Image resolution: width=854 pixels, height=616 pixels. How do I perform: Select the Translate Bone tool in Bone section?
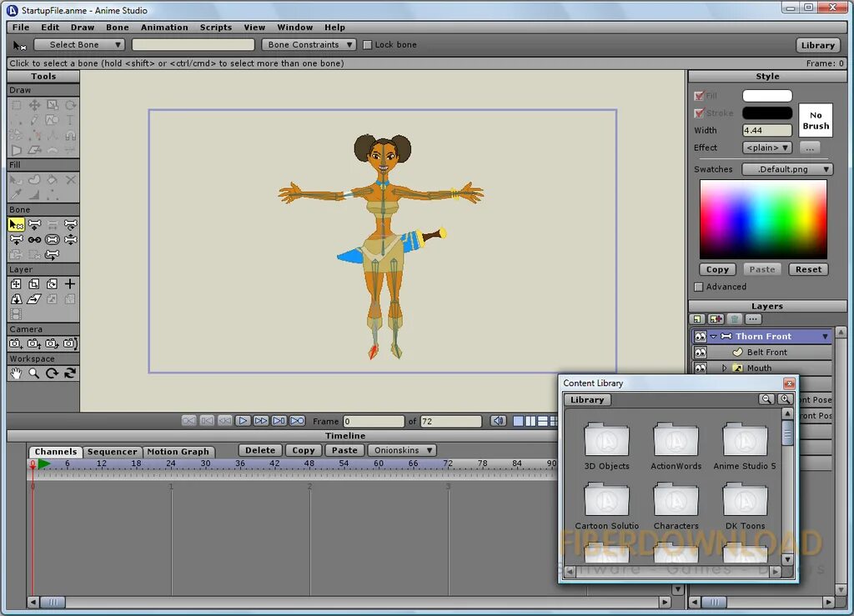(34, 224)
